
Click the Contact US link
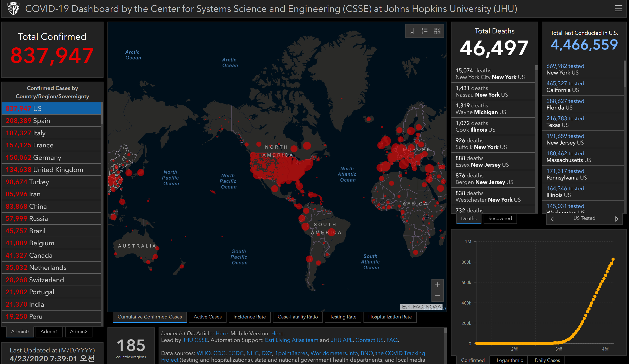pos(369,340)
